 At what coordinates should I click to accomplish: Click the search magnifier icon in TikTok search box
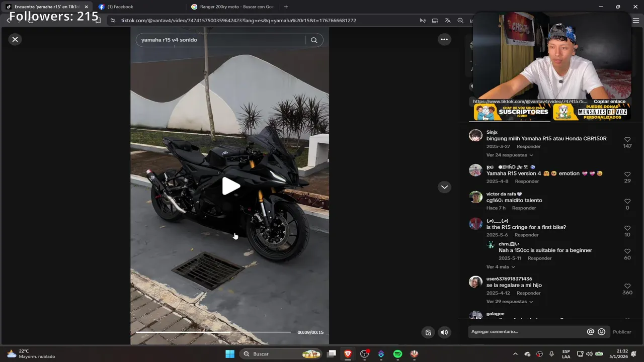(x=314, y=40)
